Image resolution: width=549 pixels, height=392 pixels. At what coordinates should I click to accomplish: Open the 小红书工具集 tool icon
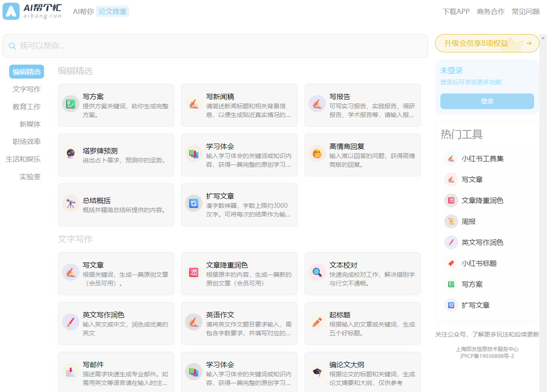point(451,158)
